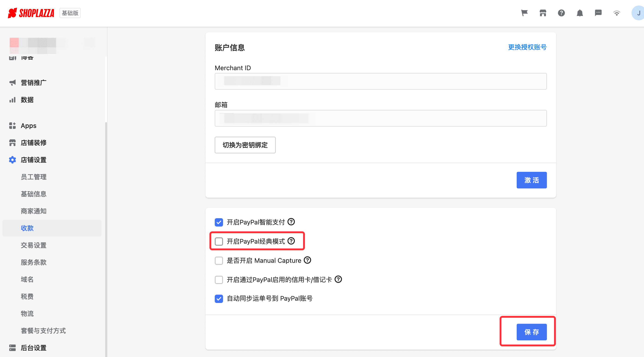Enable 是否开启 Manual Capture checkbox
The width and height of the screenshot is (644, 357).
pyautogui.click(x=219, y=260)
